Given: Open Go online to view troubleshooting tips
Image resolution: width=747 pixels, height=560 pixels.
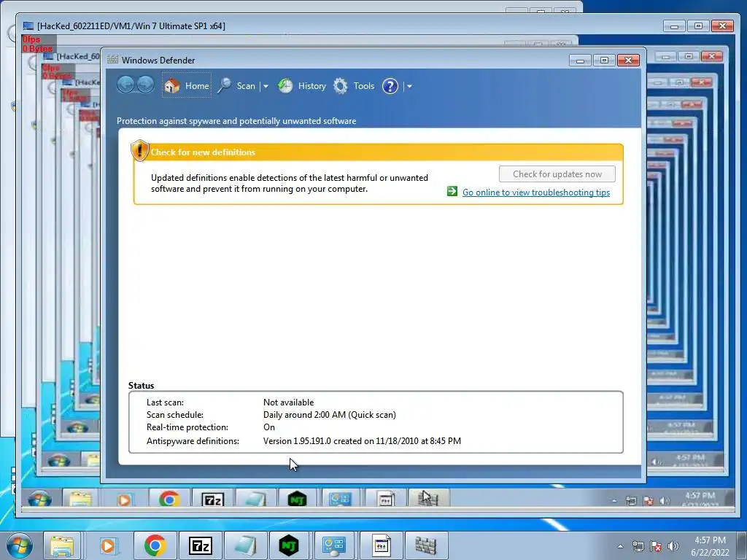Looking at the screenshot, I should click(536, 192).
